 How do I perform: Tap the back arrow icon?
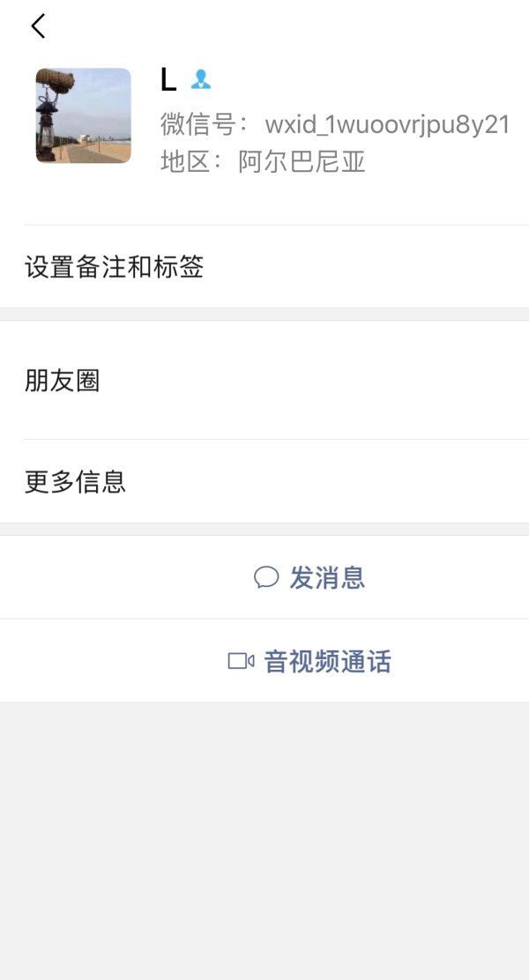[38, 26]
